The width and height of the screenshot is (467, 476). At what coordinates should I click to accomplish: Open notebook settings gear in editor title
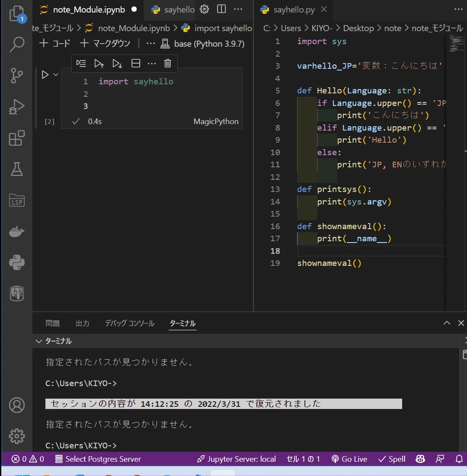click(205, 10)
